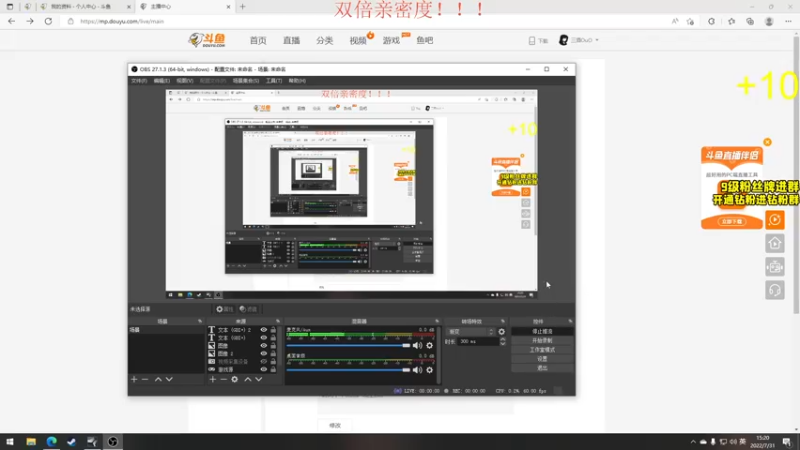Viewport: 800px width, 450px height.
Task: Toggle visibility of 文本 (GDI+) source
Action: 264,338
